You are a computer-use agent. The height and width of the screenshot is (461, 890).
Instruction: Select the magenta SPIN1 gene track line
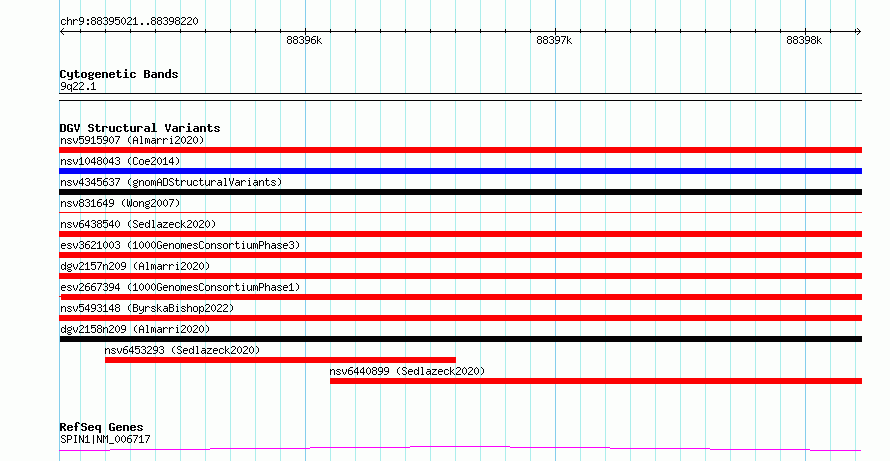tap(461, 449)
